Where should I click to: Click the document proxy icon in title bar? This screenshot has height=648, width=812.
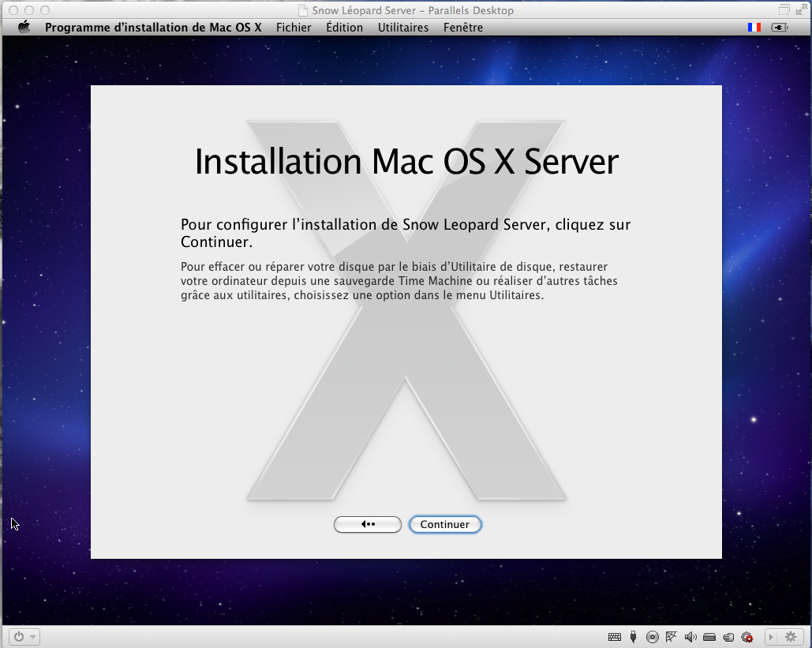304,10
